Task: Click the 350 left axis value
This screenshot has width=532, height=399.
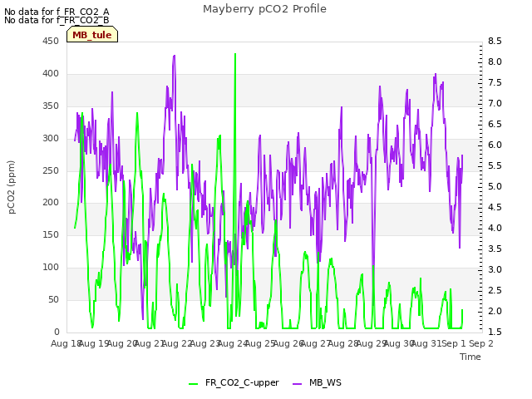Action: [x=51, y=106]
